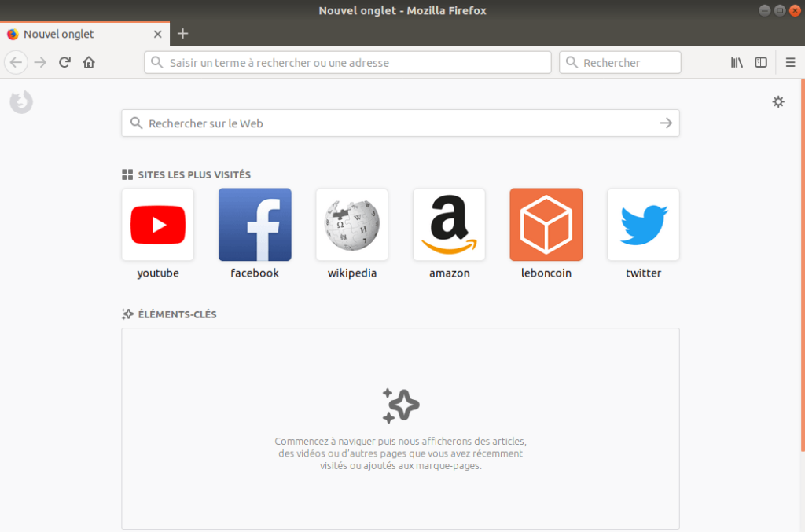The height and width of the screenshot is (532, 805).
Task: Close the Nouvel onglet tab
Action: pos(157,34)
